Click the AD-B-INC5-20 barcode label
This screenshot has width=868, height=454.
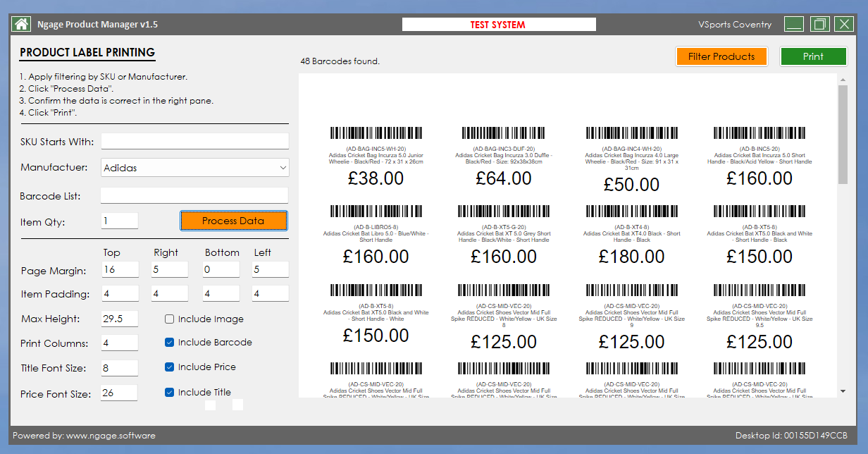pos(759,157)
